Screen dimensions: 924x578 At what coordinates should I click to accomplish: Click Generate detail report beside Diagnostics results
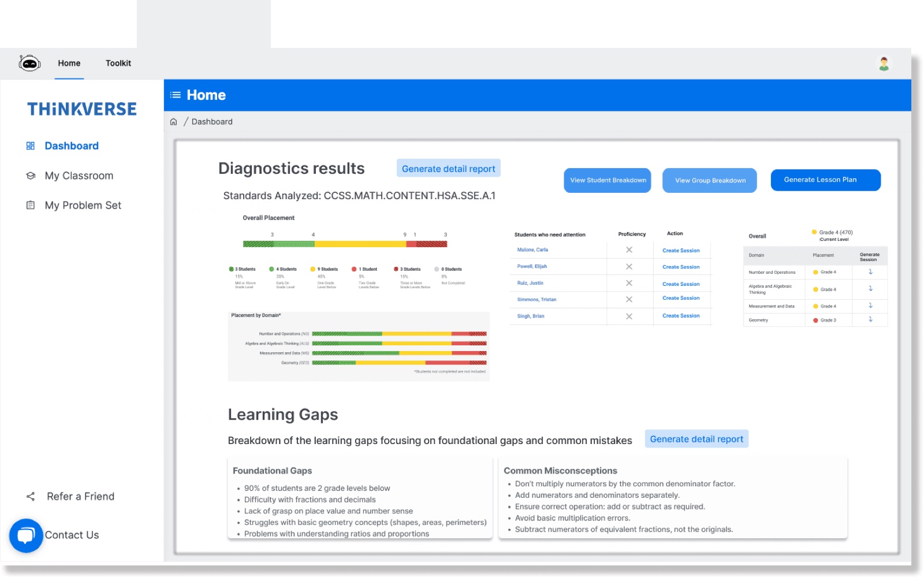pyautogui.click(x=449, y=169)
